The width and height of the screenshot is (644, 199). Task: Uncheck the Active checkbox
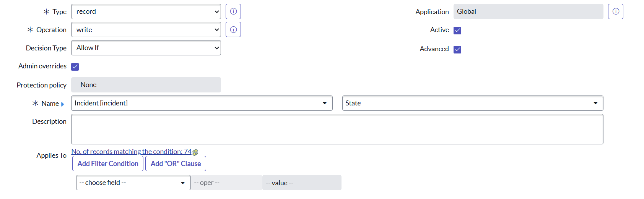(x=457, y=31)
